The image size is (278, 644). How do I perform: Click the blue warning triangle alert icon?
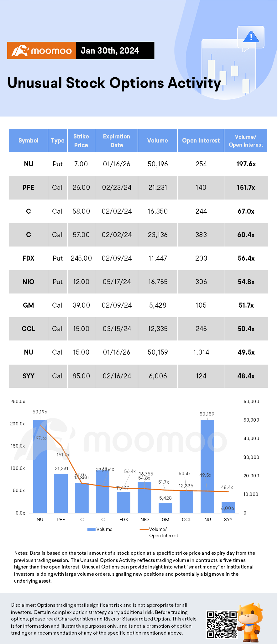(251, 37)
